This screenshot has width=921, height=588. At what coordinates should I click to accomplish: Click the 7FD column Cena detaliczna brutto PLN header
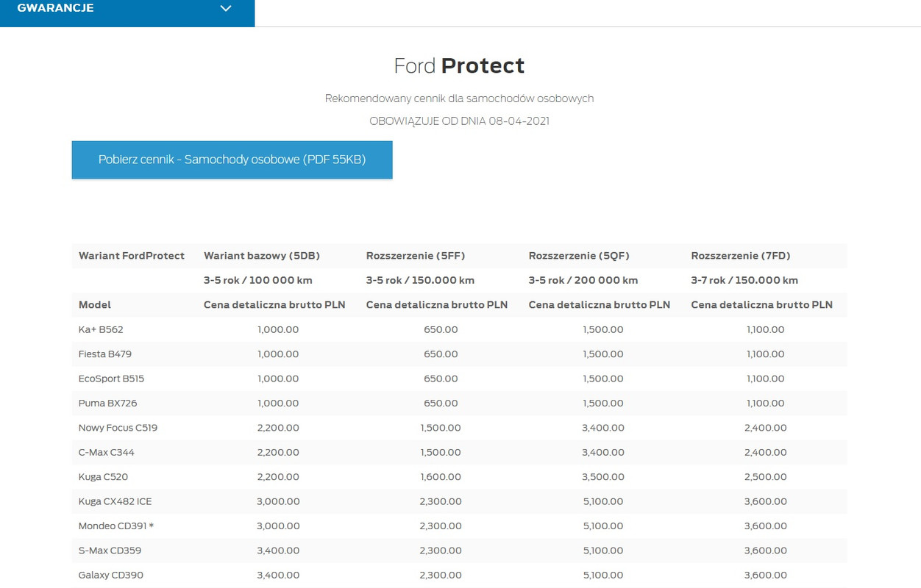coord(762,304)
